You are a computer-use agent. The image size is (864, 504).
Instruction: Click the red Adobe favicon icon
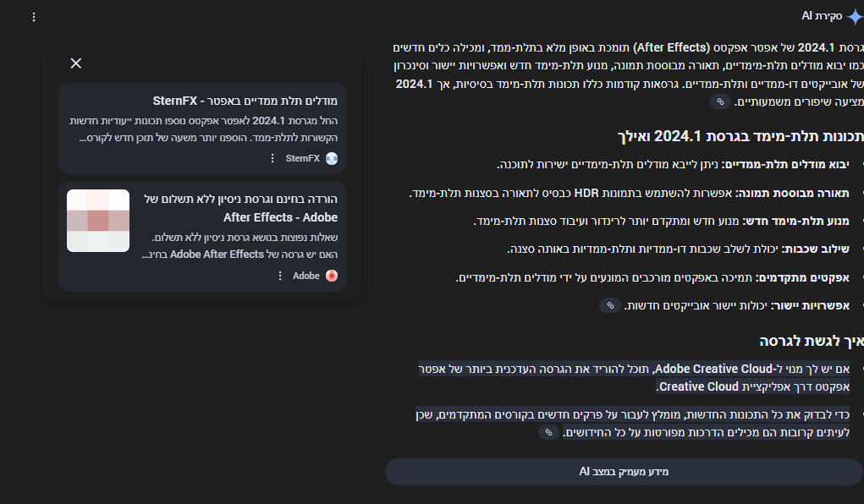(x=332, y=276)
